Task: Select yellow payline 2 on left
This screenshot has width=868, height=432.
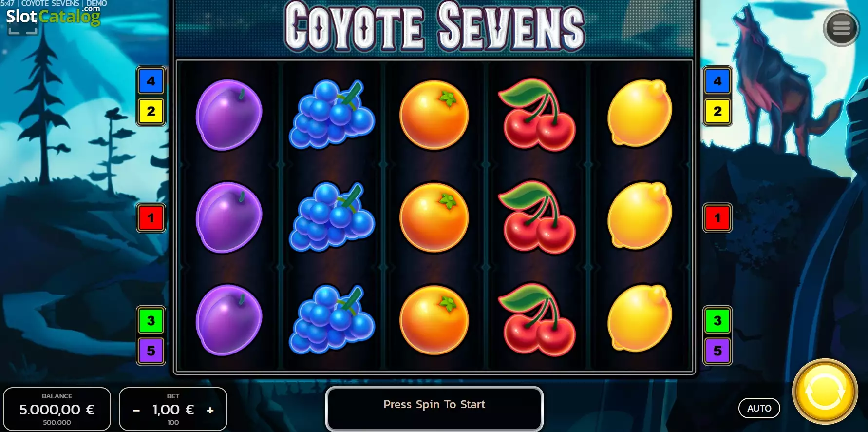Action: pos(151,111)
